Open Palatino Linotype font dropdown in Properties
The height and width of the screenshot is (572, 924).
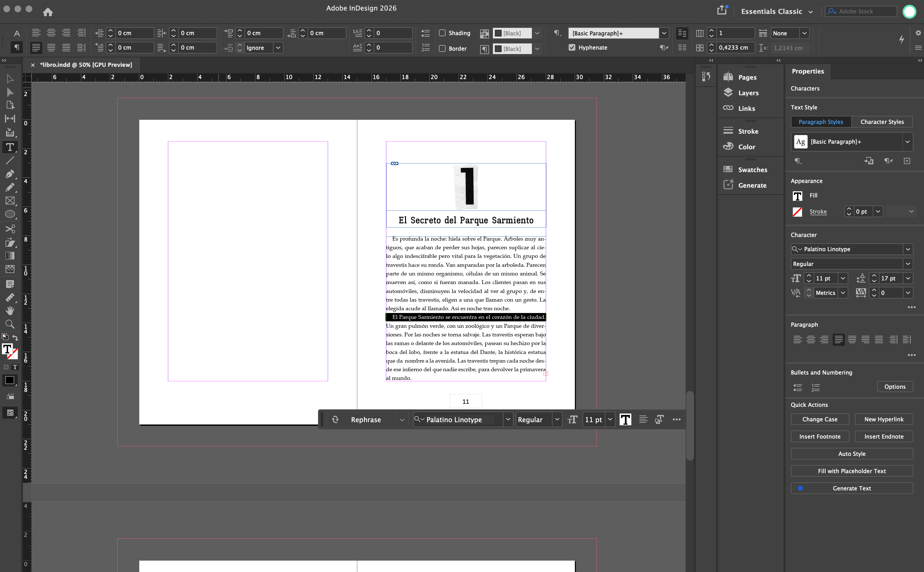(908, 249)
